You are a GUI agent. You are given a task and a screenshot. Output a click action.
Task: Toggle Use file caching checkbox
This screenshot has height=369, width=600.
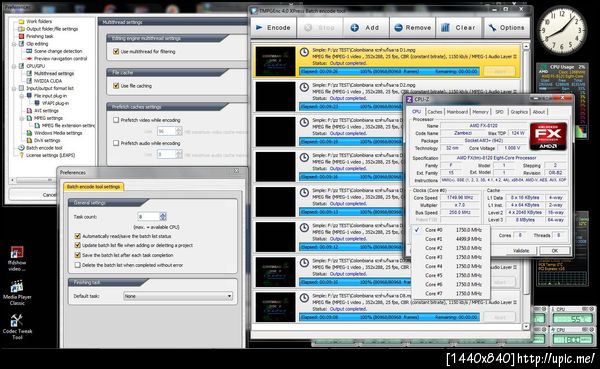pyautogui.click(x=116, y=86)
